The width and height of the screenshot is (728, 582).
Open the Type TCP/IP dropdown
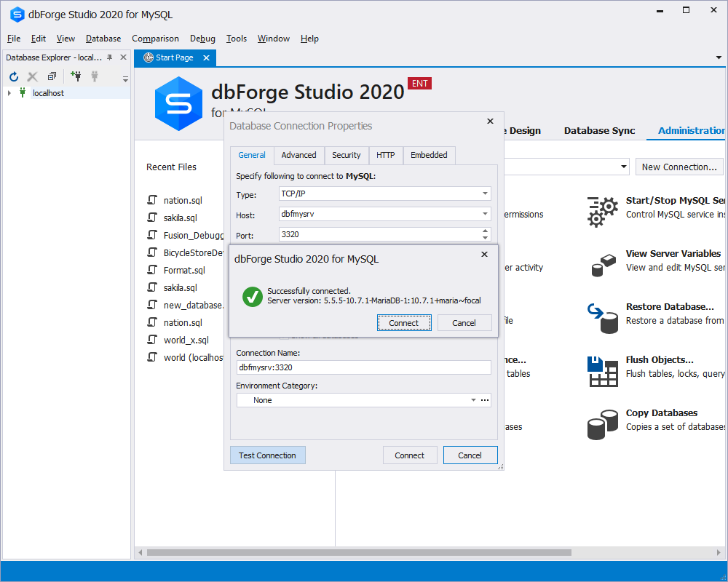pos(485,194)
